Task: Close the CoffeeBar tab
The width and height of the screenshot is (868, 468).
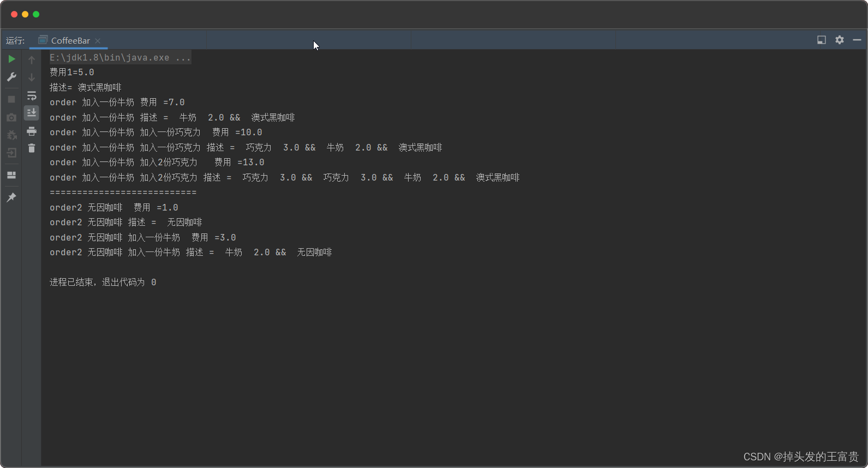Action: [98, 41]
